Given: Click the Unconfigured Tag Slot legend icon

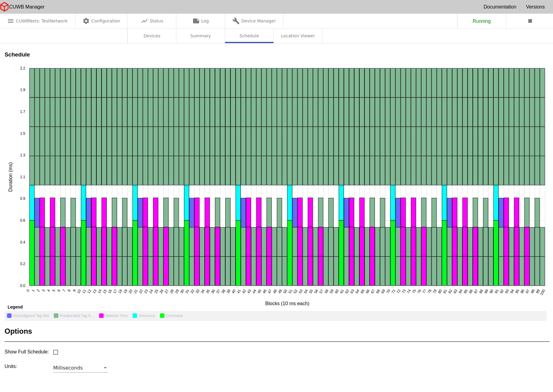Looking at the screenshot, I should click(9, 316).
